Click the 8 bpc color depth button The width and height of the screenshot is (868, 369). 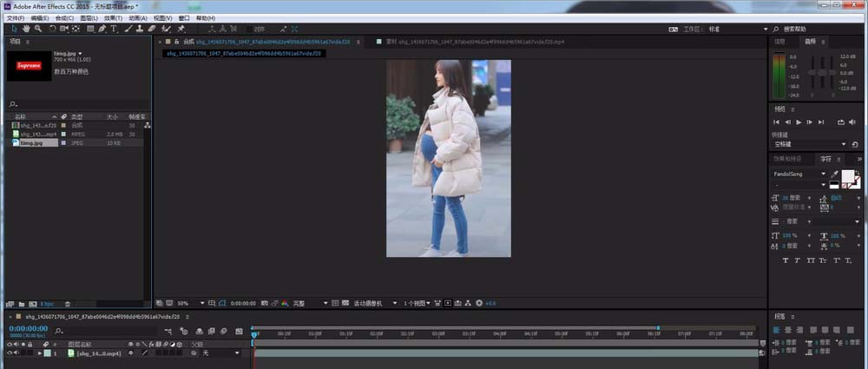point(47,304)
